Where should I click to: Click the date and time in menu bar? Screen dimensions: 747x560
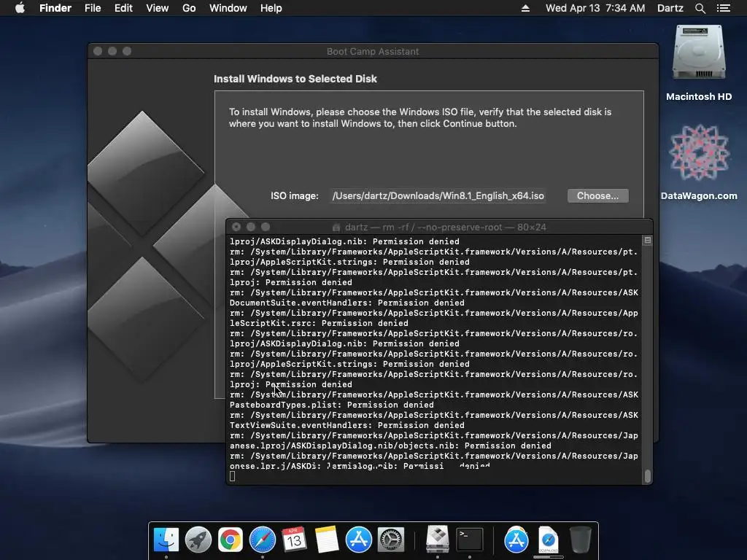click(x=595, y=8)
